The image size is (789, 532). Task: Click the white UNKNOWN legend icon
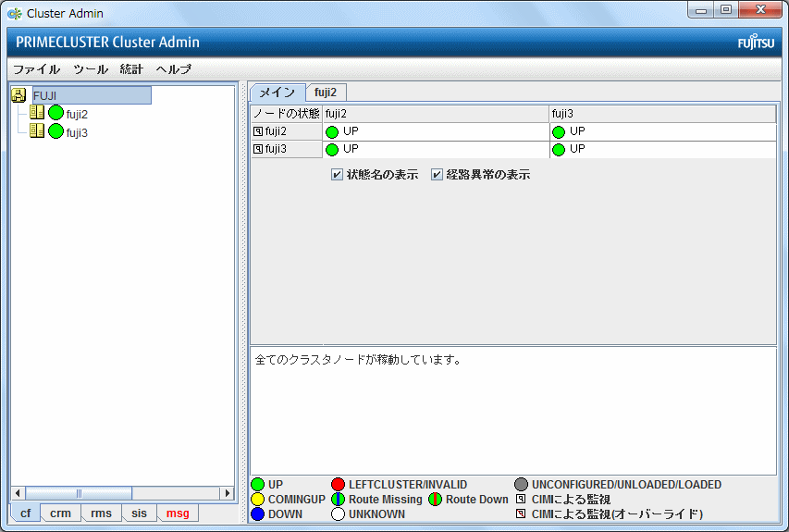(339, 514)
